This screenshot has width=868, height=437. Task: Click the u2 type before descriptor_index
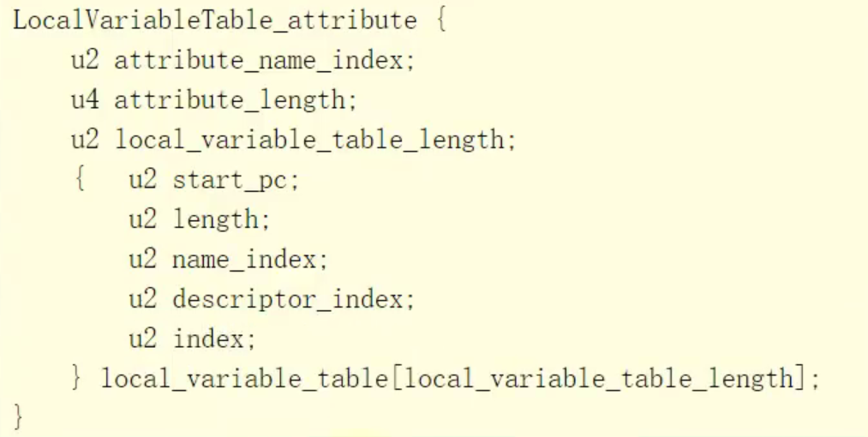(x=143, y=299)
